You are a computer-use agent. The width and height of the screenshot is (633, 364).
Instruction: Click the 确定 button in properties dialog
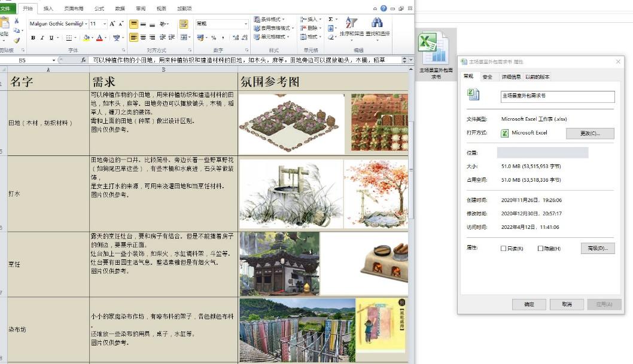529,304
